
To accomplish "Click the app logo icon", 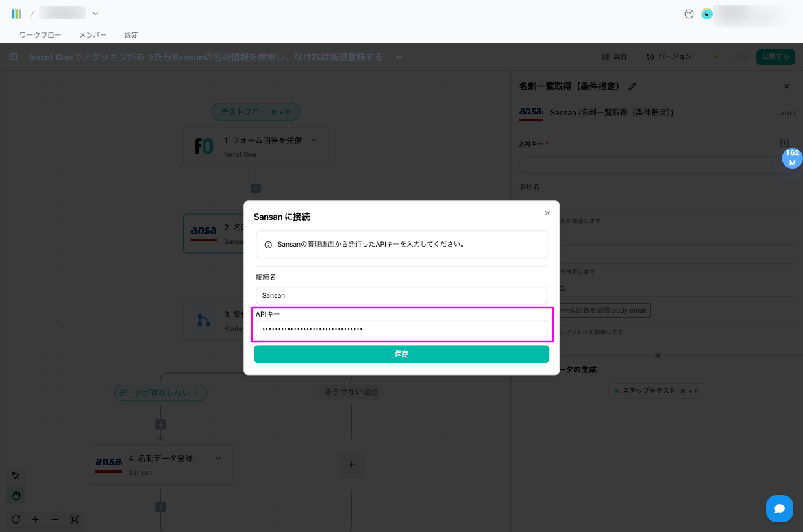I will (17, 14).
